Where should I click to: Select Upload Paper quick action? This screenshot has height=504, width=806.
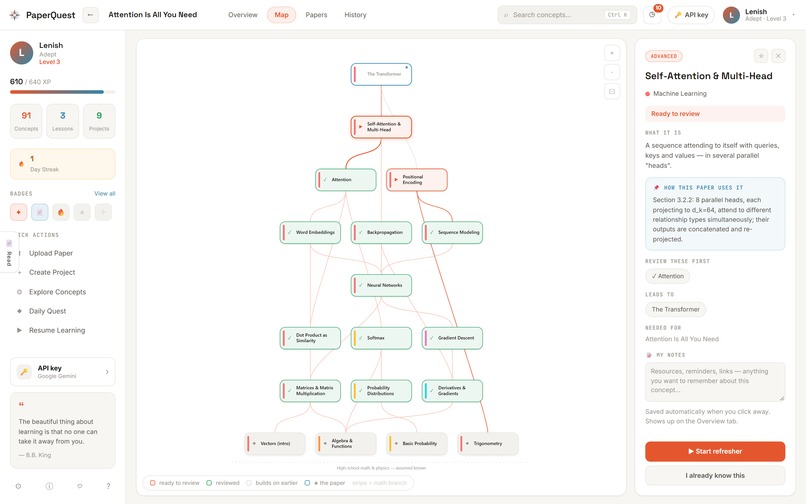(x=51, y=253)
